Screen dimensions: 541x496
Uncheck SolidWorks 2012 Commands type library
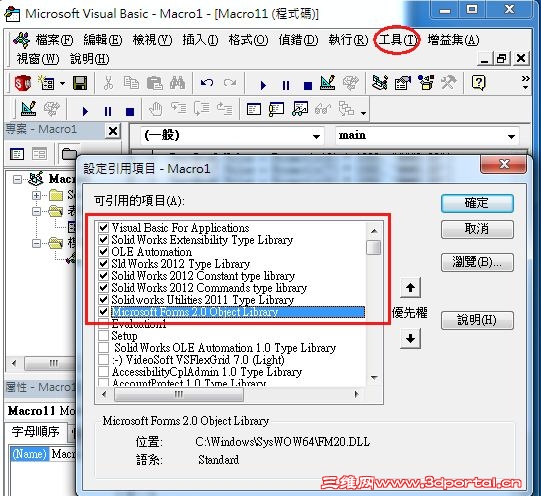(104, 287)
